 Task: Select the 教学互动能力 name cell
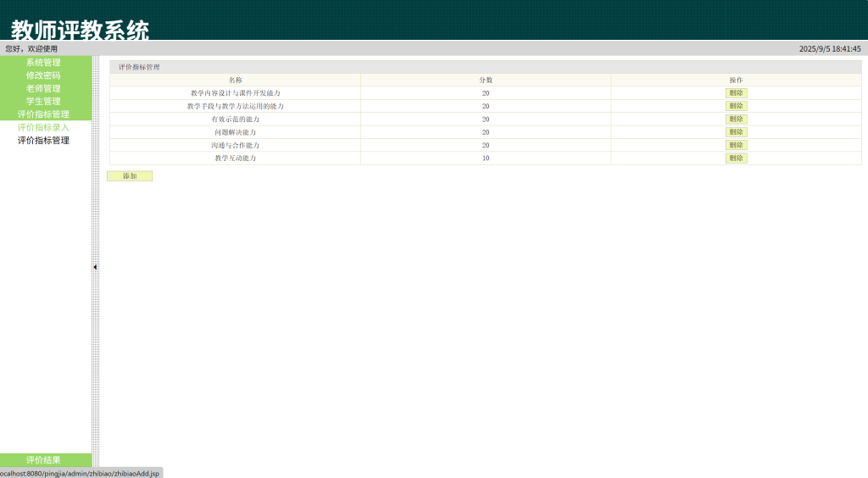[x=236, y=158]
